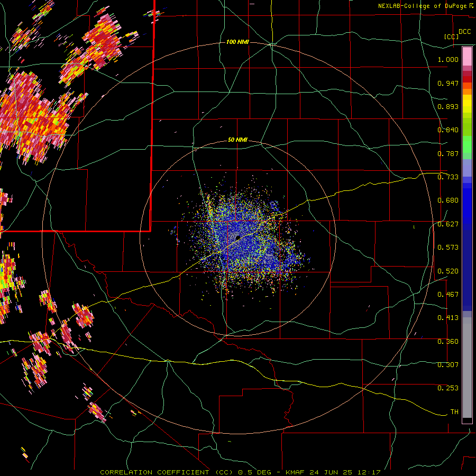476x476 pixels.
Task: Click the TH label at the legend bottom
Action: (454, 412)
